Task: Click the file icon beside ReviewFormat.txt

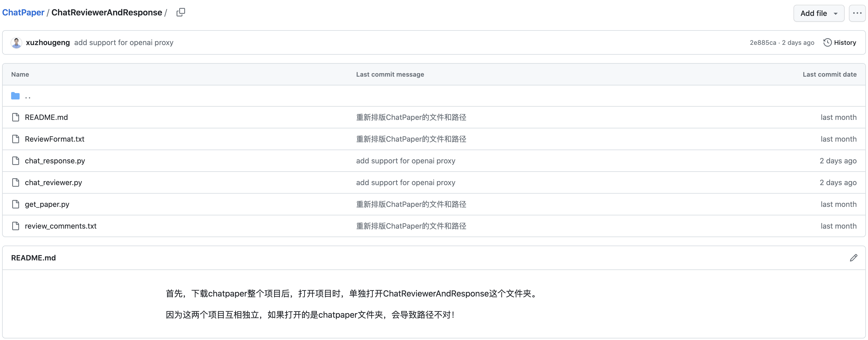Action: click(x=15, y=139)
